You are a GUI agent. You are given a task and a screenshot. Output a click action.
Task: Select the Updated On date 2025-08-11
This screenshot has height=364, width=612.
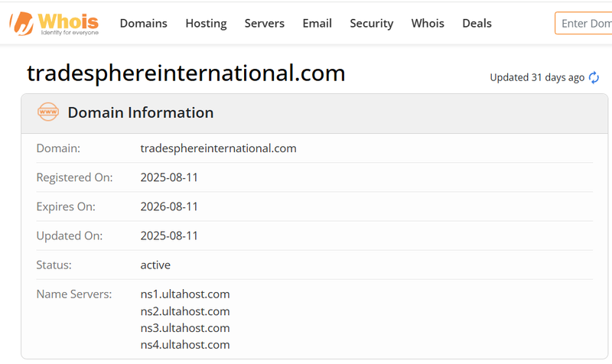coord(169,236)
